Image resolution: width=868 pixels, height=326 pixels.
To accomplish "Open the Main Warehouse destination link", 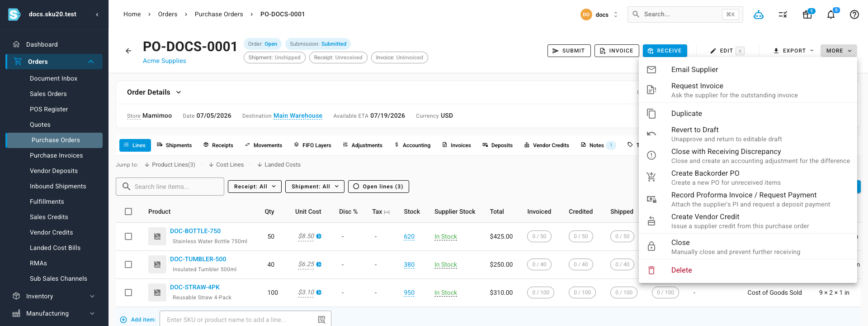I will (x=298, y=116).
